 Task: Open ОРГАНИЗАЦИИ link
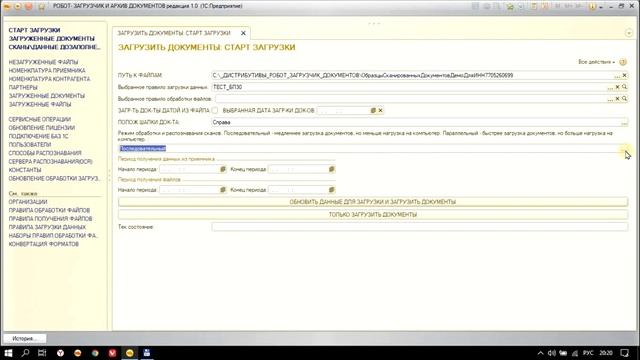pyautogui.click(x=28, y=202)
